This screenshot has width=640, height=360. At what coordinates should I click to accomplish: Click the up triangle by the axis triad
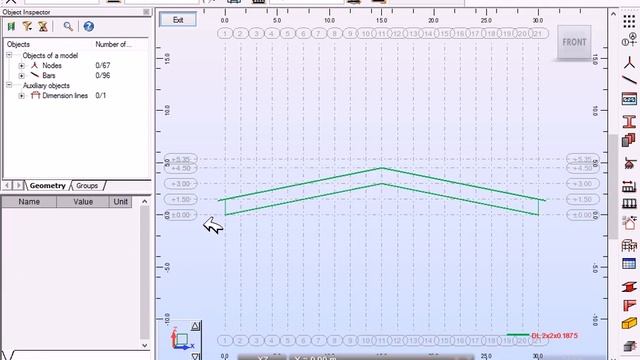point(196,326)
